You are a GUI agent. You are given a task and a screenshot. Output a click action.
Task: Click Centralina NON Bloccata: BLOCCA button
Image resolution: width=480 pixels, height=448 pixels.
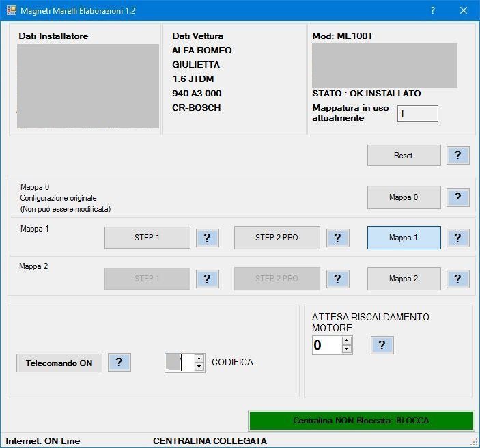point(361,421)
